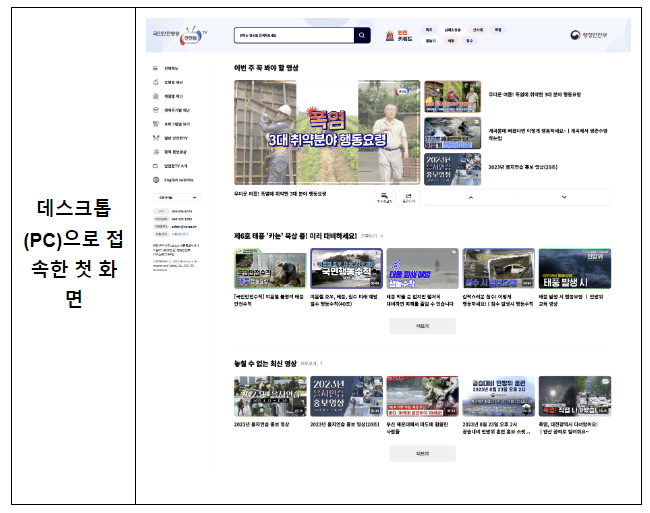650x513 pixels.
Task: Open the typhoon lighthouse waves thumbnail
Action: [x=422, y=269]
